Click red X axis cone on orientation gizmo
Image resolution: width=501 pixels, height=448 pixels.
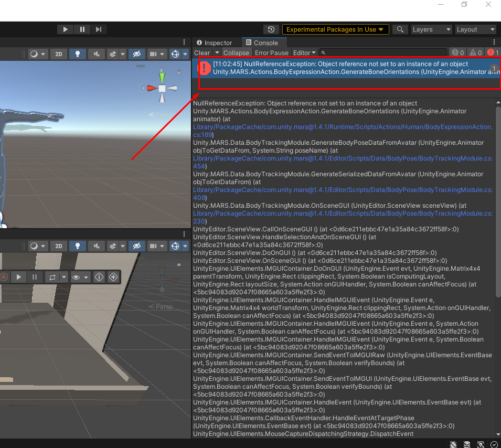(152, 88)
